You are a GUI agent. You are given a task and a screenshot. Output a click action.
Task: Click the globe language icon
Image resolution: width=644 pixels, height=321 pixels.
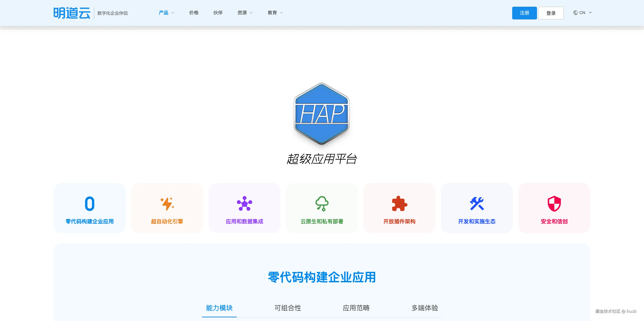pyautogui.click(x=575, y=13)
